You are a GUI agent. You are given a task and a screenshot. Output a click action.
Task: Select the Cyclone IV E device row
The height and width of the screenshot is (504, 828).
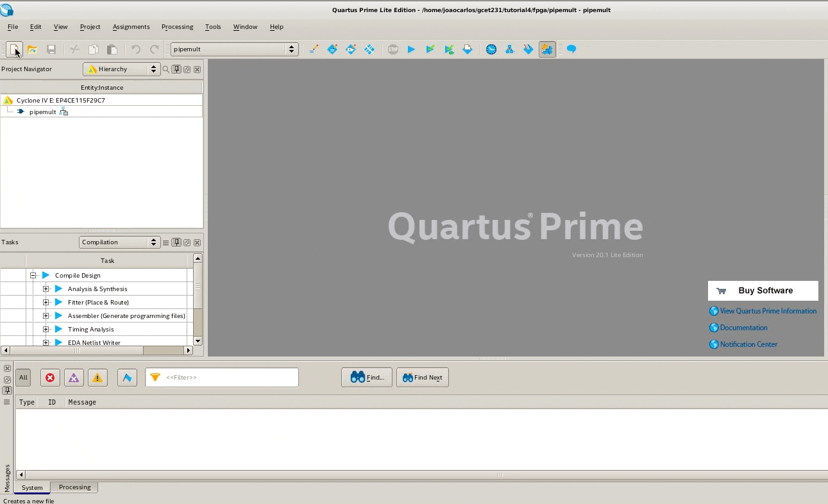click(x=101, y=101)
